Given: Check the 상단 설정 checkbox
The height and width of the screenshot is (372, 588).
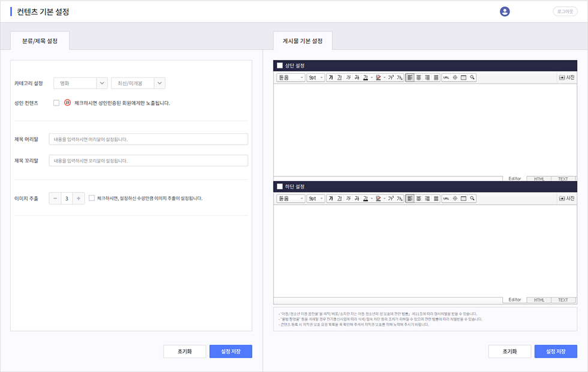Looking at the screenshot, I should 280,65.
